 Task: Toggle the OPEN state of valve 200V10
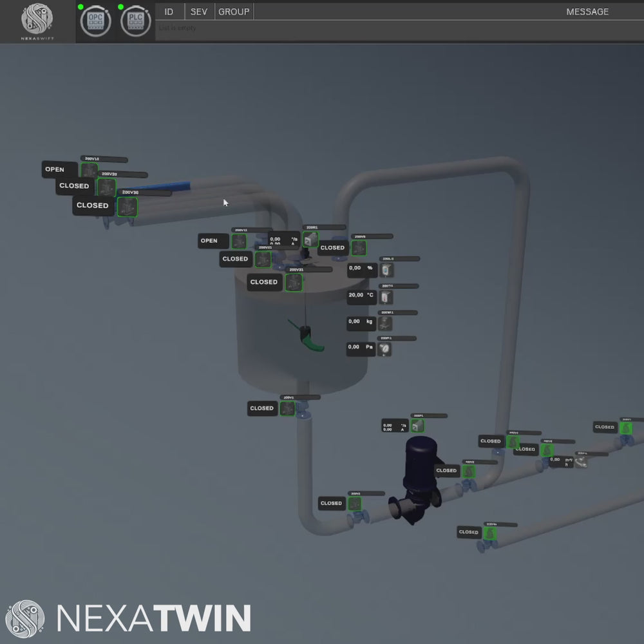pyautogui.click(x=59, y=169)
